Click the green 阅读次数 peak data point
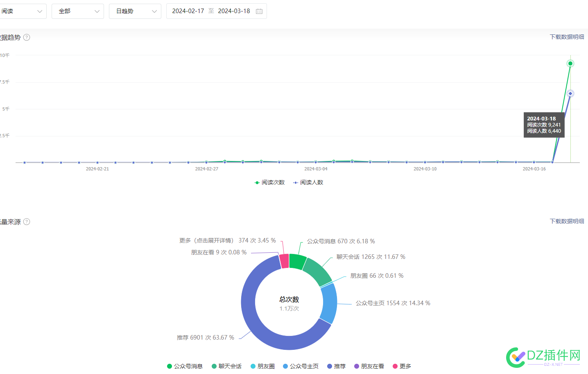Image resolution: width=588 pixels, height=374 pixels. click(570, 63)
